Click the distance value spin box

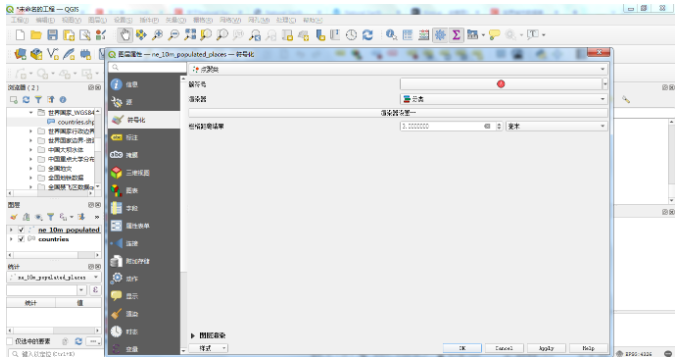451,126
